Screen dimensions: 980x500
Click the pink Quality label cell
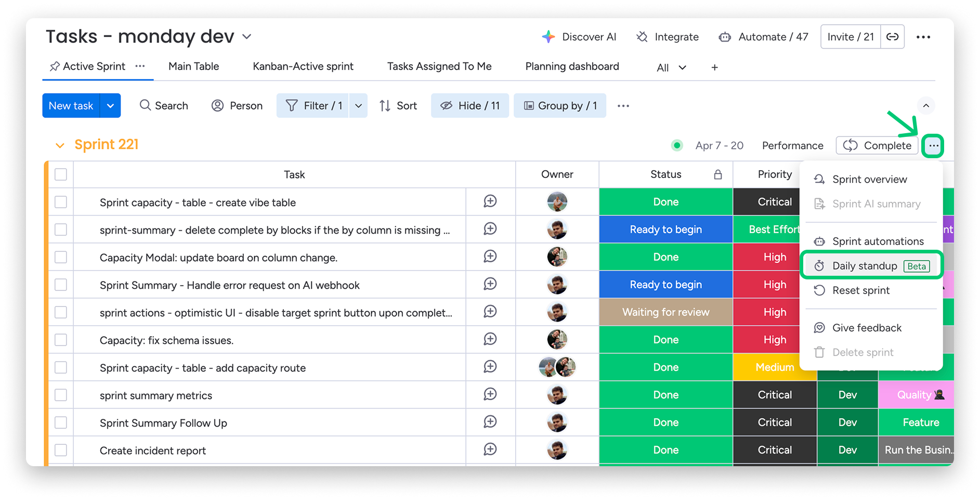tap(916, 395)
